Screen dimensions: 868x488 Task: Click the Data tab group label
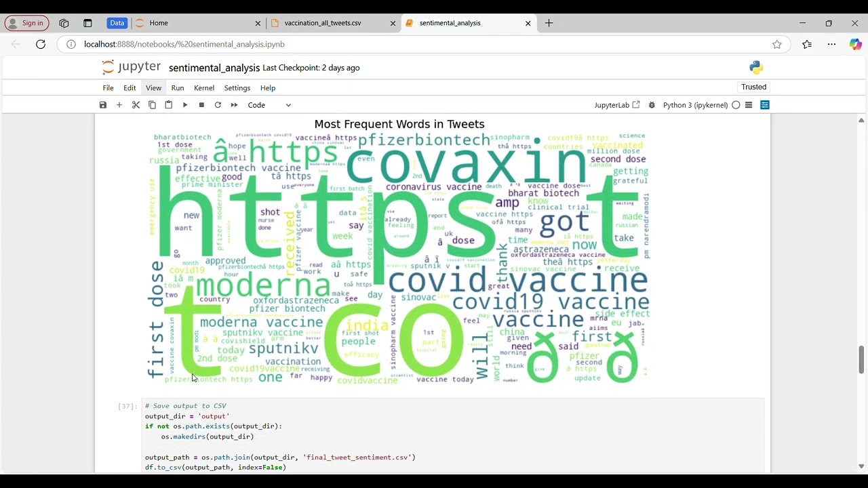pyautogui.click(x=117, y=23)
